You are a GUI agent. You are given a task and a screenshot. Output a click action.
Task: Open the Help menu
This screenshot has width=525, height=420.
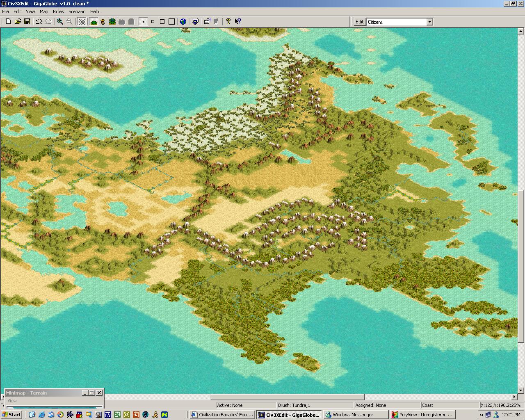click(95, 11)
